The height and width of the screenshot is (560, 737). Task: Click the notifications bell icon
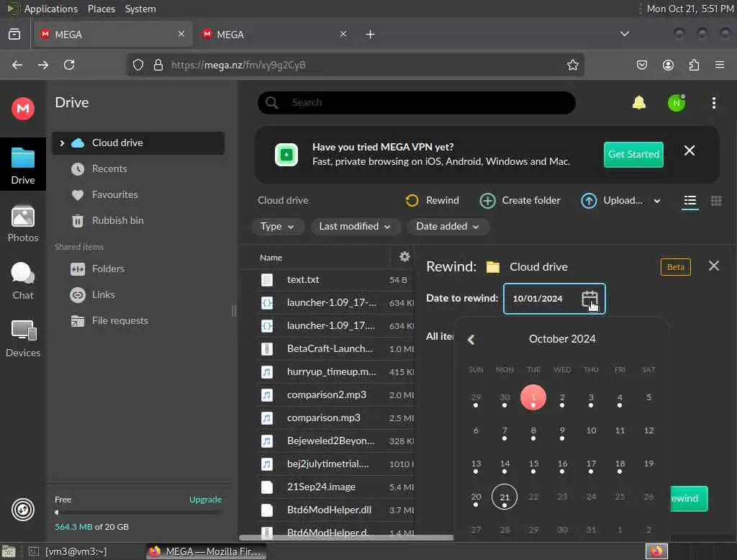click(639, 102)
